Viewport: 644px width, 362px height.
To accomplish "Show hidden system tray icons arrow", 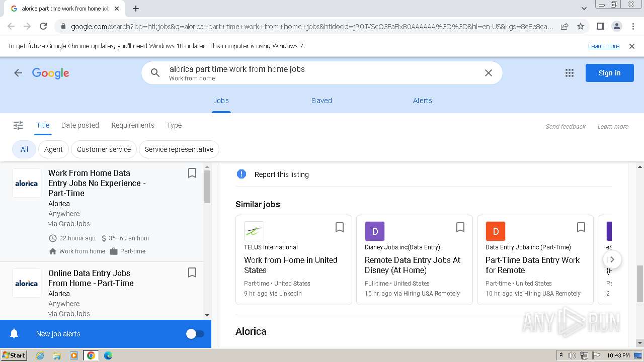I will pos(561,355).
